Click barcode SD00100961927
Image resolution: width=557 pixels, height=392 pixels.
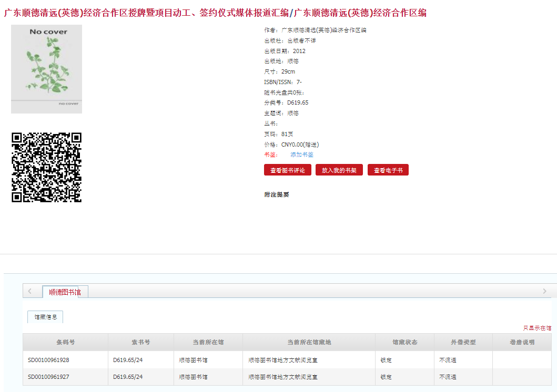pyautogui.click(x=48, y=377)
